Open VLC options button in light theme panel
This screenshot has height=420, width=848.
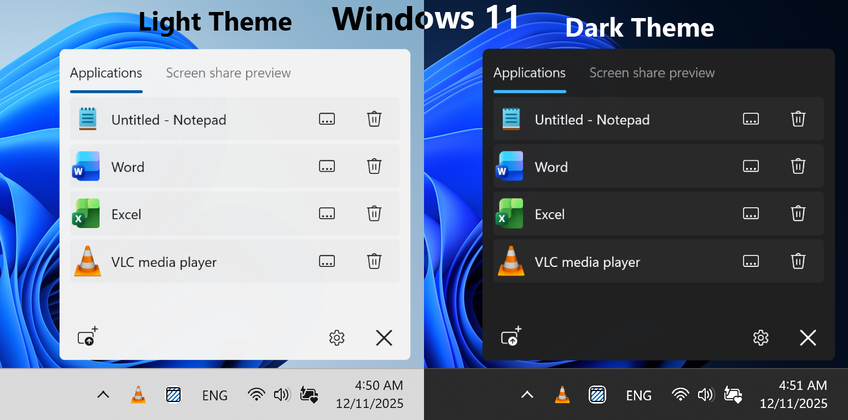[x=327, y=261]
